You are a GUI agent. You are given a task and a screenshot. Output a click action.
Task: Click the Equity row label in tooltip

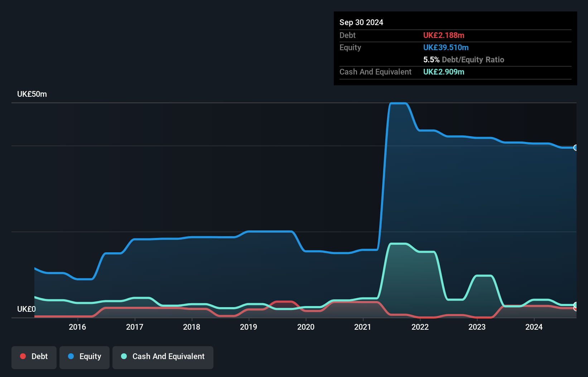[350, 47]
